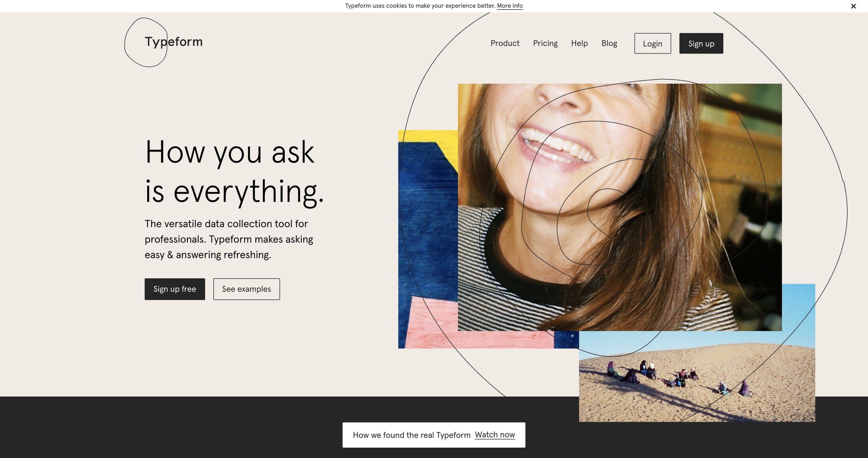Click the desert dune group photo
The height and width of the screenshot is (458, 868).
point(697,376)
